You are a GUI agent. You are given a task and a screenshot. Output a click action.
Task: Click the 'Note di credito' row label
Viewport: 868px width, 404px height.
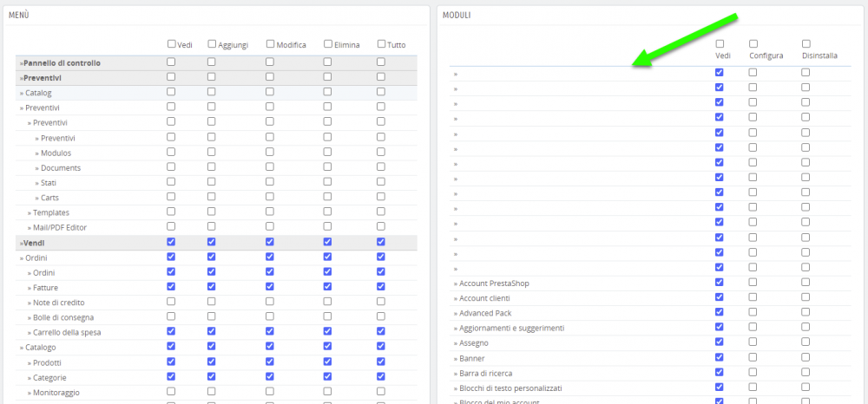tap(59, 303)
